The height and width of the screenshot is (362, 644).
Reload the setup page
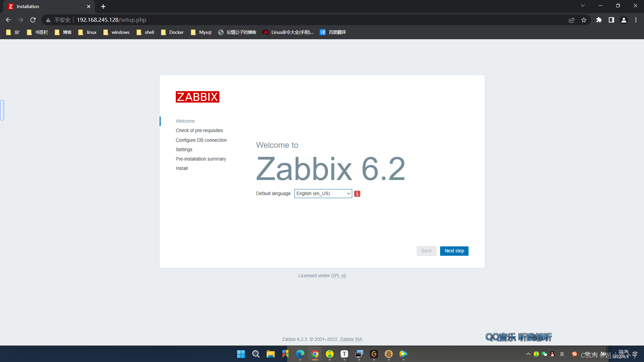33,20
